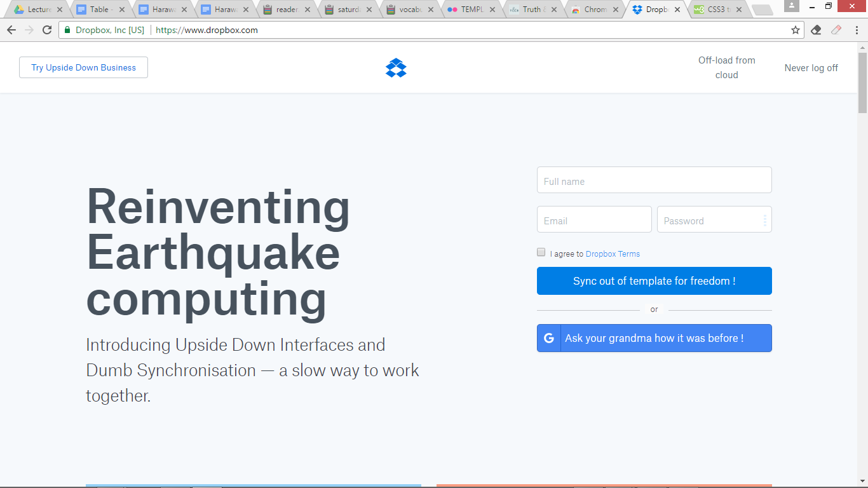
Task: Close the reader tab
Action: click(308, 10)
